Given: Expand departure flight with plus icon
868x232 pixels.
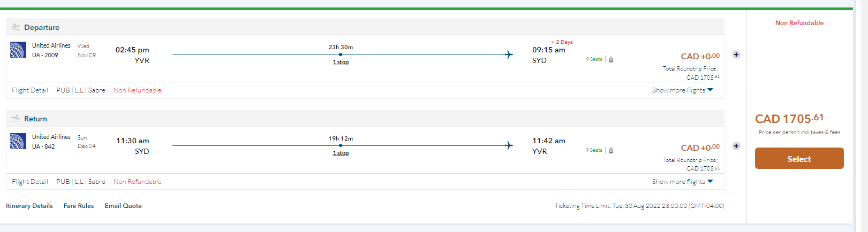Looking at the screenshot, I should pos(736,55).
